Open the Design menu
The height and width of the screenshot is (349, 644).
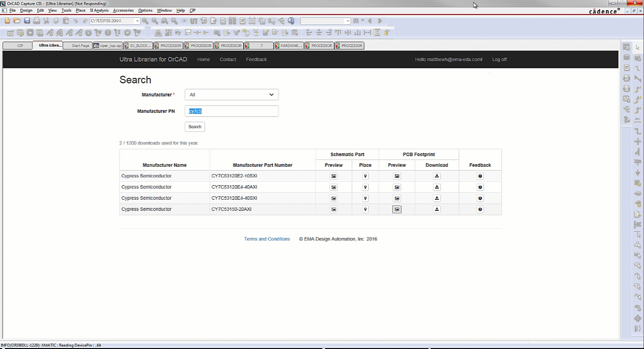[26, 10]
